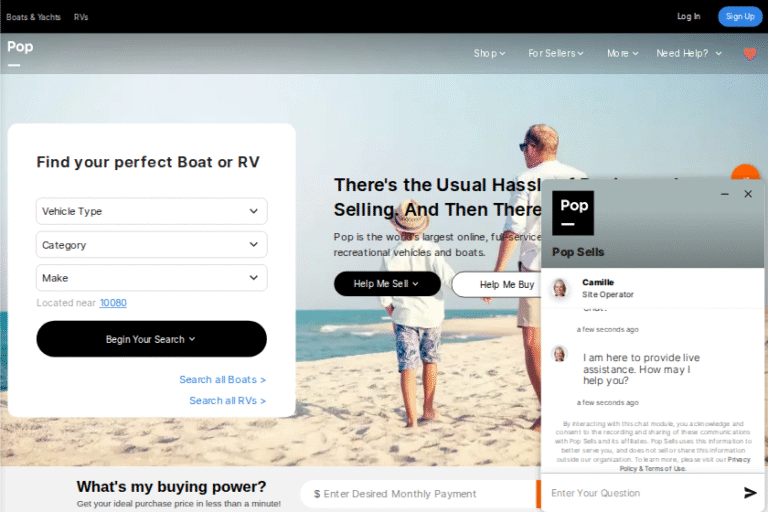Open the Vehicle Type dropdown
The height and width of the screenshot is (512, 768).
coord(151,211)
